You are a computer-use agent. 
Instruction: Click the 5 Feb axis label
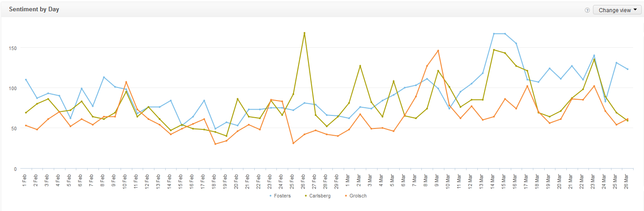(70, 180)
